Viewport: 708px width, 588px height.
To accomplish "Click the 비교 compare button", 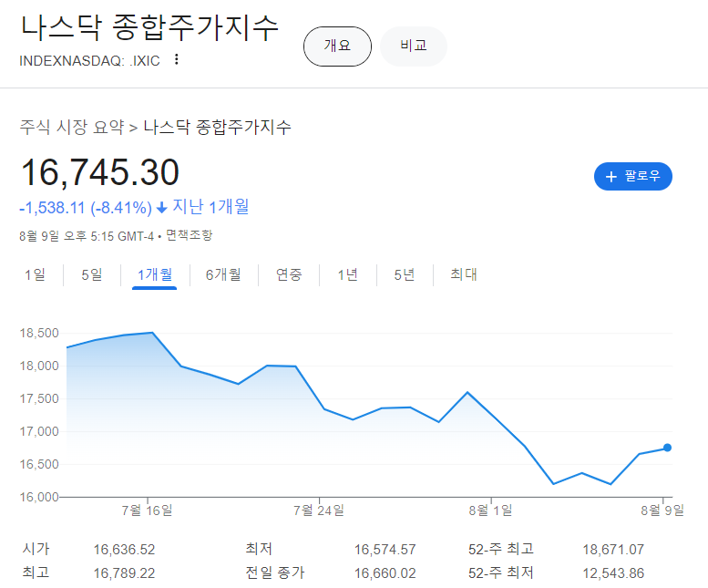I will click(x=413, y=46).
